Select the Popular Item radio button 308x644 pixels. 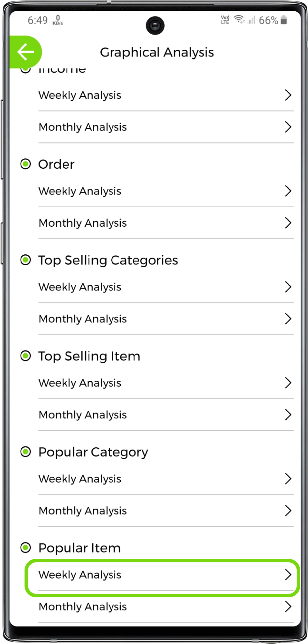[26, 548]
